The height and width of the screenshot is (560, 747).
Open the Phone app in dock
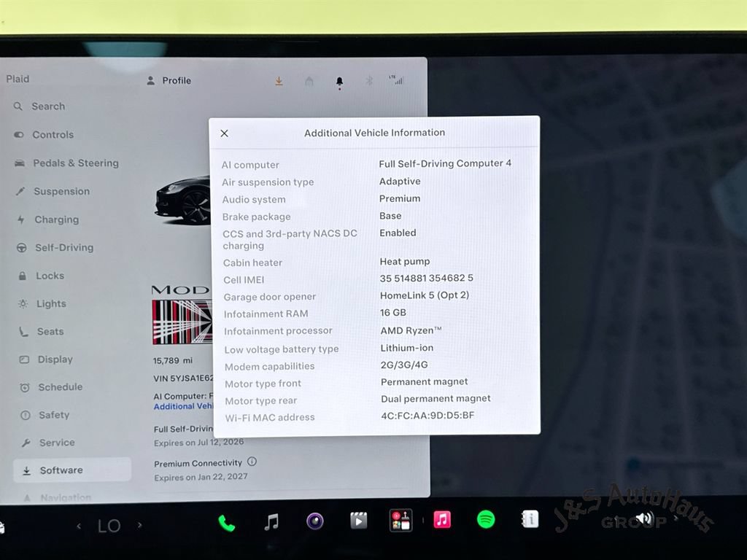tap(226, 523)
